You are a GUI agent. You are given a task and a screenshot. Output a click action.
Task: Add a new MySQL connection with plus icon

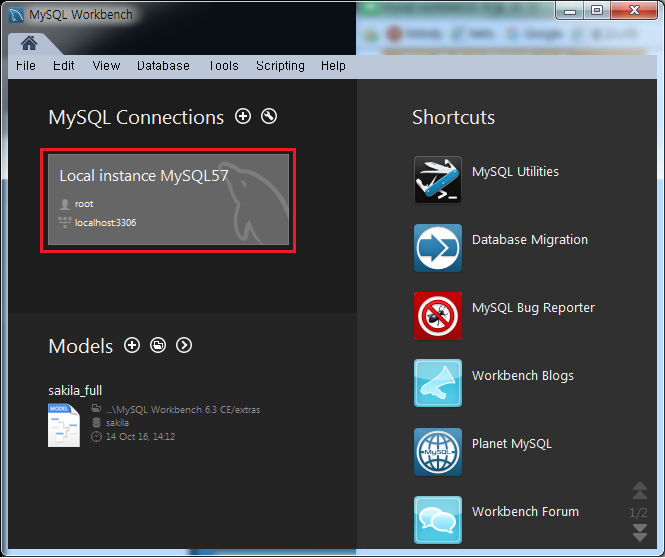tap(243, 116)
